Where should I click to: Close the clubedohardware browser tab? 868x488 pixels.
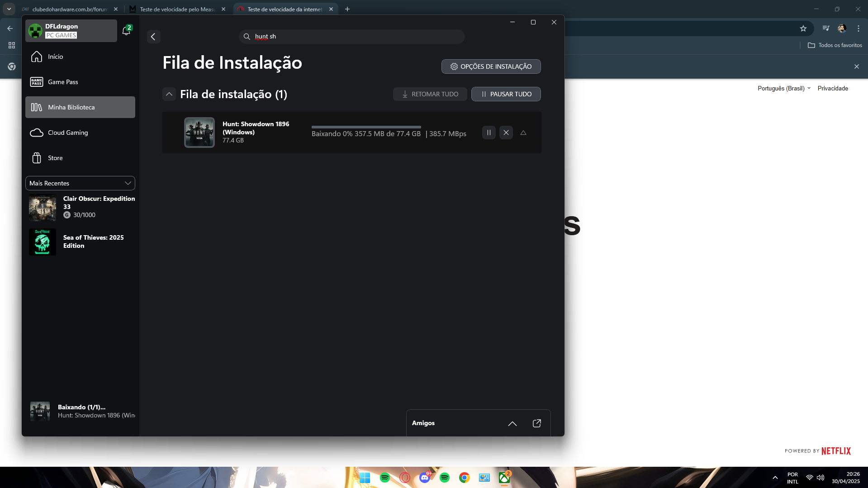[x=116, y=9]
